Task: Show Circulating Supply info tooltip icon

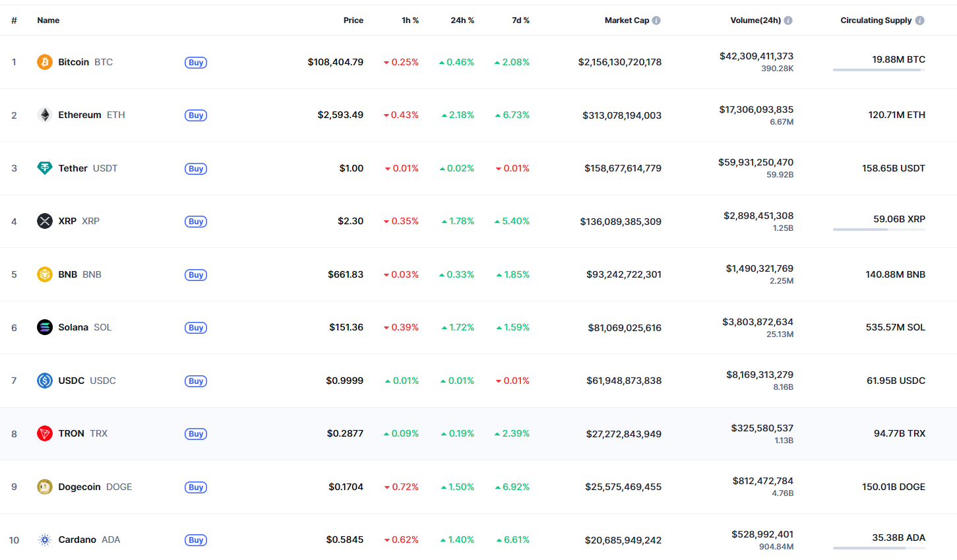Action: click(920, 20)
